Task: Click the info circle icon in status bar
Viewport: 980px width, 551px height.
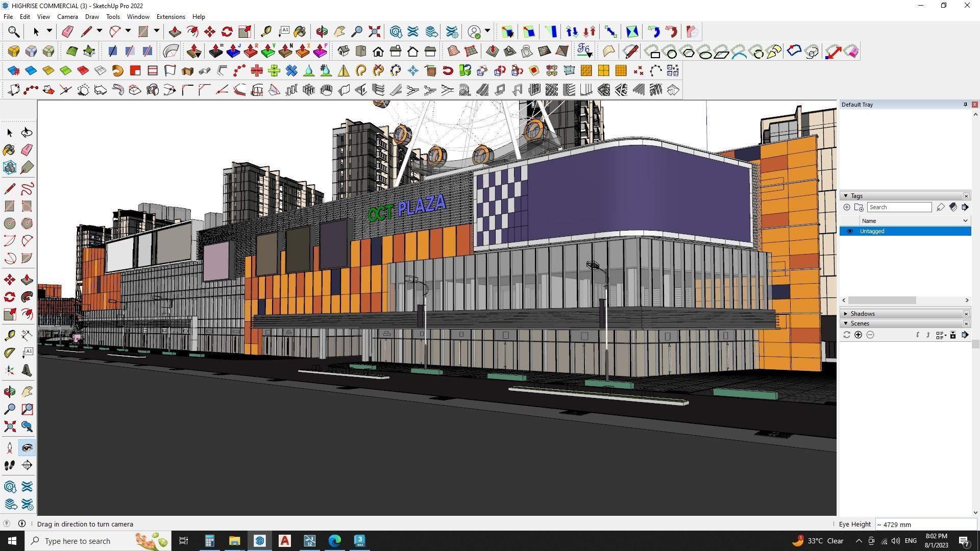Action: [x=22, y=523]
